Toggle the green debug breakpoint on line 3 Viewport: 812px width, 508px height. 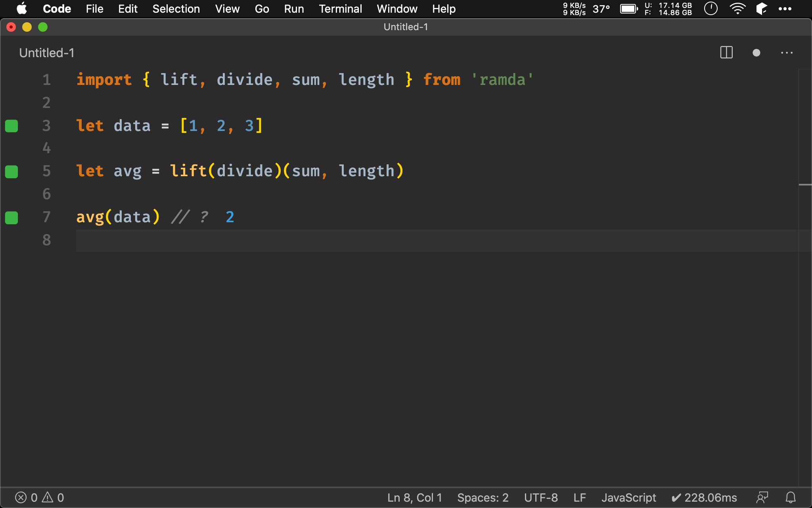pos(11,126)
